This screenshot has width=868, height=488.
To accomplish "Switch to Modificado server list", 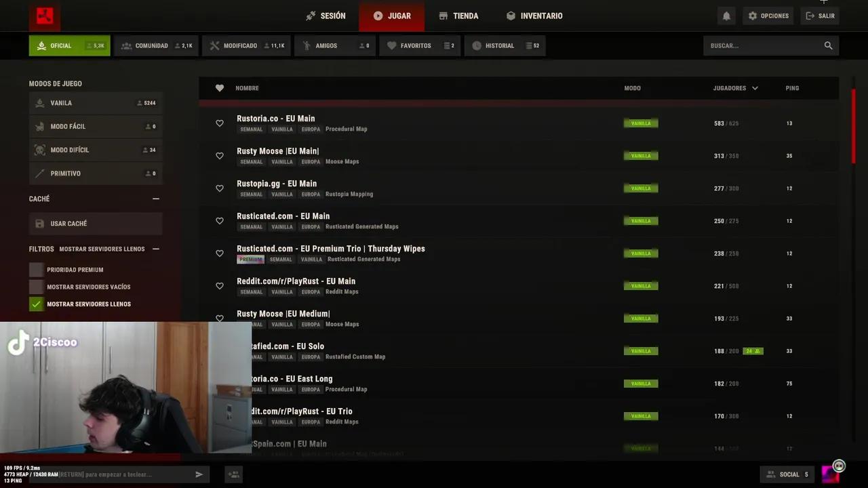I will 246,45.
